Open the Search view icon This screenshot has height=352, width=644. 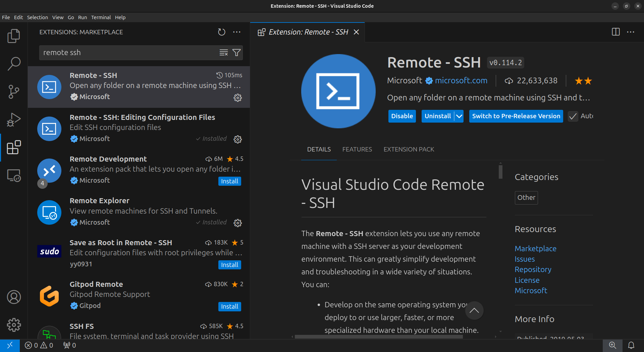tap(14, 63)
